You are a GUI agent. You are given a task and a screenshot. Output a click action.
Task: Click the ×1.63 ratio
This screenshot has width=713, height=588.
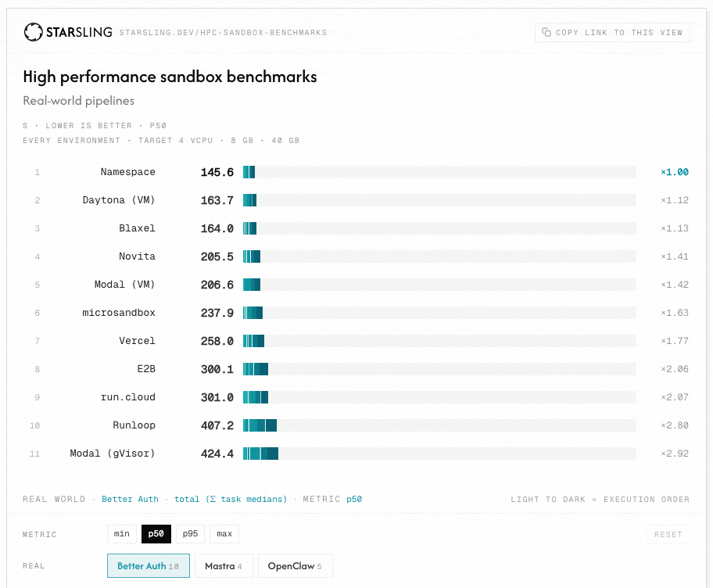click(x=675, y=313)
